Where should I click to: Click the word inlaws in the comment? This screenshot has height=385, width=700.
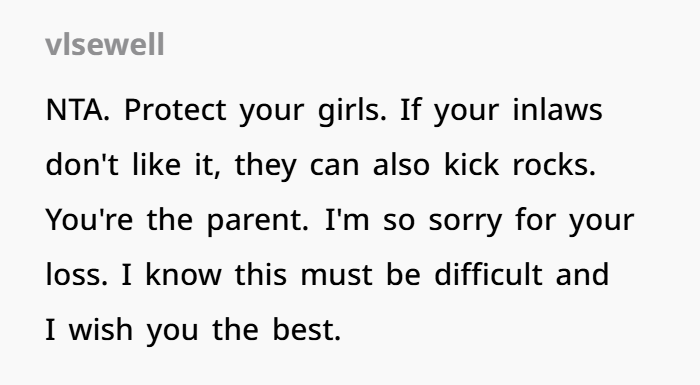tap(557, 110)
